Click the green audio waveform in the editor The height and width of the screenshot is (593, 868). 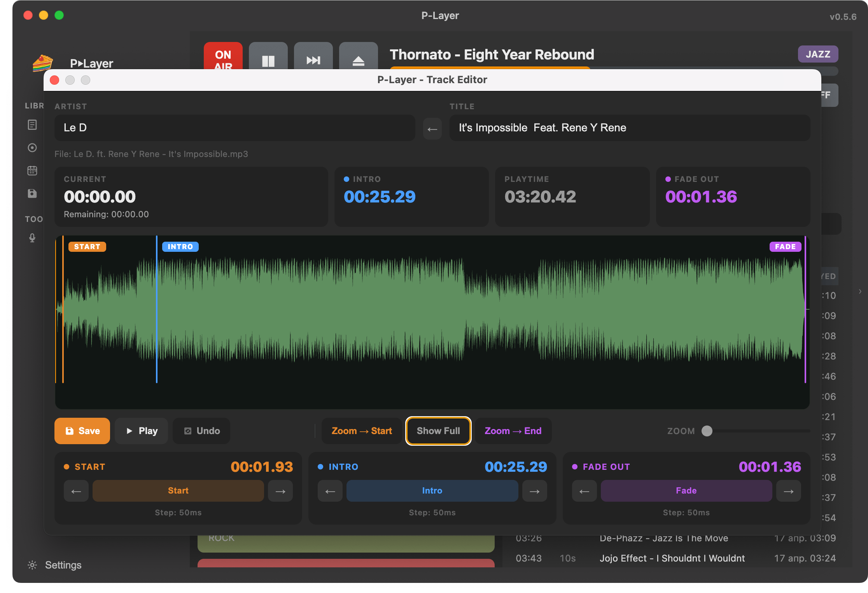pyautogui.click(x=432, y=309)
